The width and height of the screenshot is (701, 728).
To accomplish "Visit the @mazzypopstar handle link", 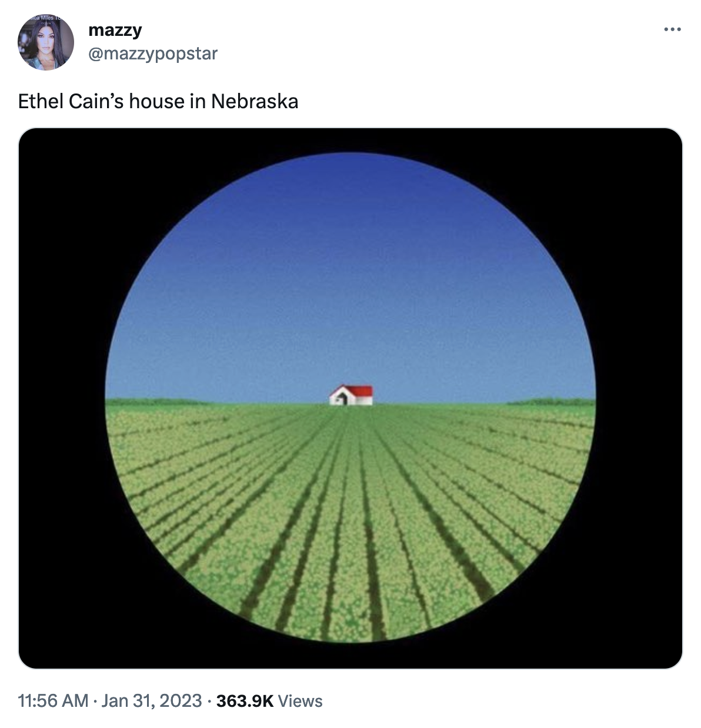I will (x=153, y=54).
